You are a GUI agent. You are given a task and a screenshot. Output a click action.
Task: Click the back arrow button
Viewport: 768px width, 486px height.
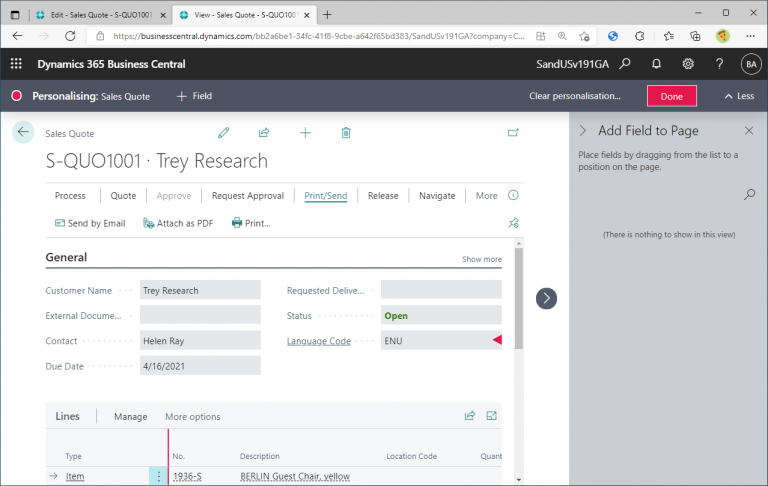(x=23, y=132)
